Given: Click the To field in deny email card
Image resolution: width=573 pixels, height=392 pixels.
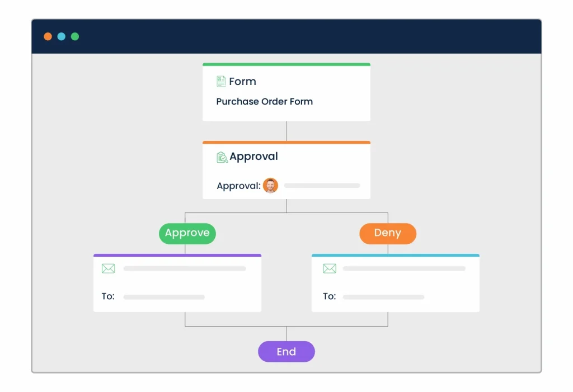Looking at the screenshot, I should pos(383,297).
